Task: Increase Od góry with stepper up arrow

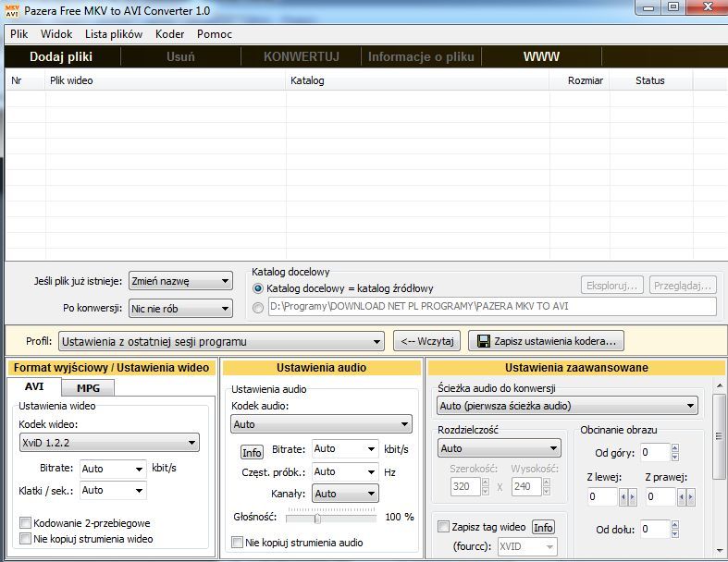Action: coord(675,447)
